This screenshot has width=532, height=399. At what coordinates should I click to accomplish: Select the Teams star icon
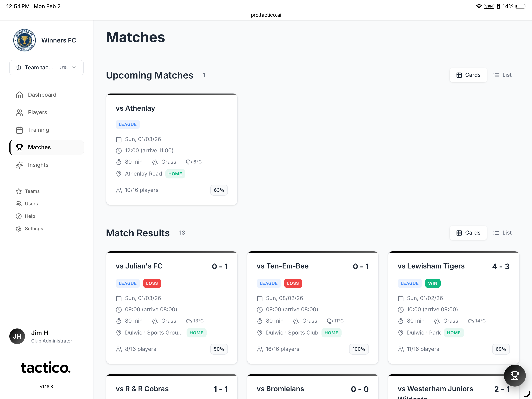pos(19,191)
